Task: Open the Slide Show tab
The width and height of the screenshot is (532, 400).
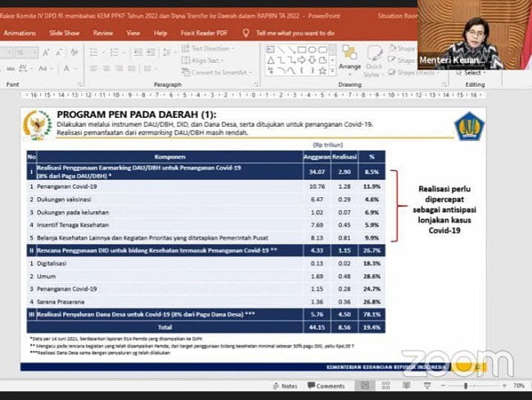Action: coord(65,33)
